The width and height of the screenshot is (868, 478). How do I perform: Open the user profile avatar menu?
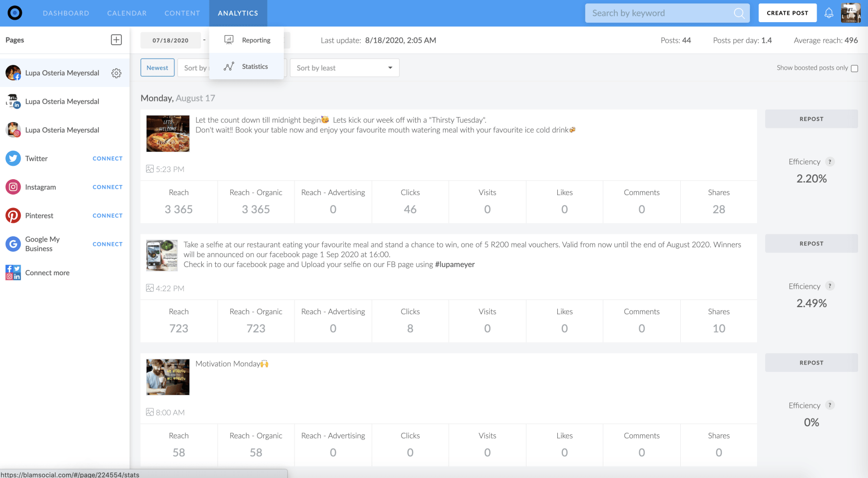[x=851, y=13]
